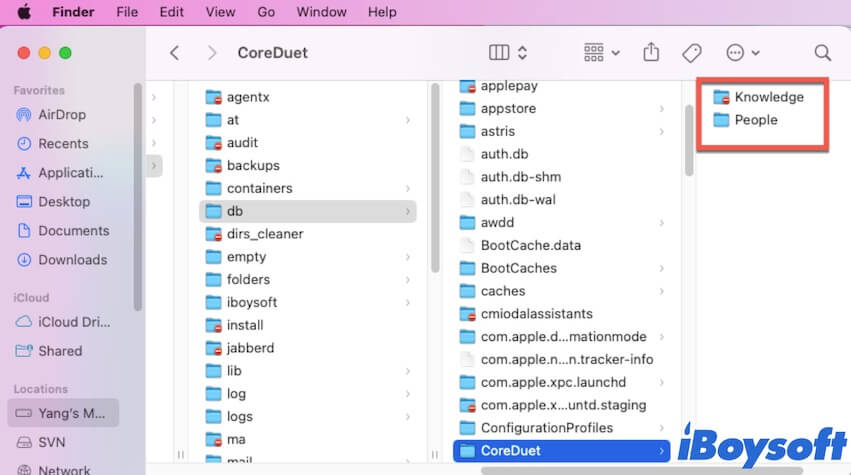Select AirDrop in the sidebar
This screenshot has width=851, height=475.
(x=62, y=115)
